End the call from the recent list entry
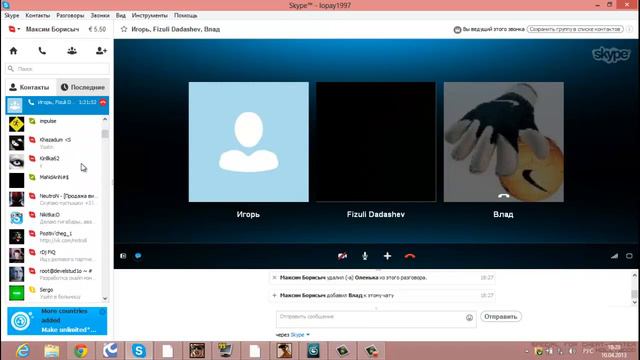Screen dimensions: 640x360 103,102
